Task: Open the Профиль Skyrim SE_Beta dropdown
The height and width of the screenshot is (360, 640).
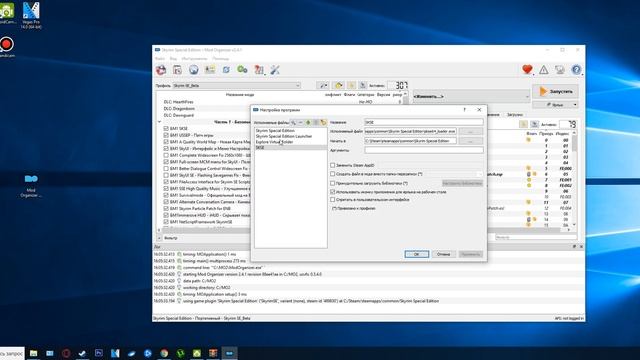Action: [x=237, y=85]
